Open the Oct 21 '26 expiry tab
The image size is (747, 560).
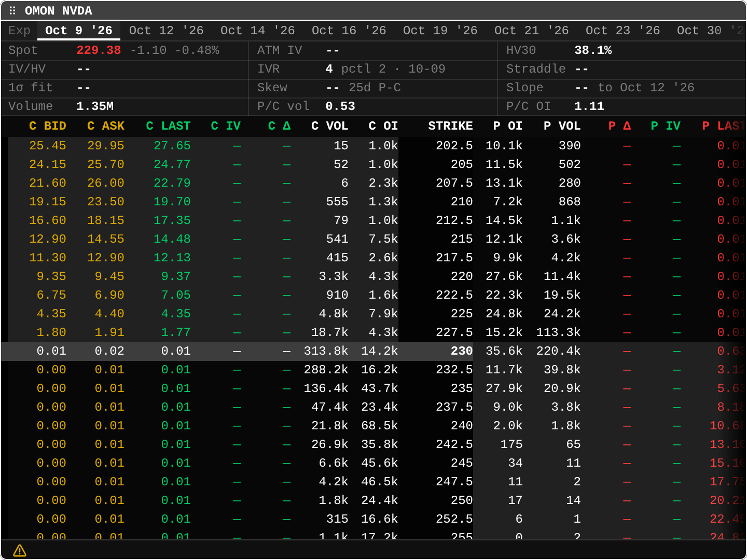[531, 30]
